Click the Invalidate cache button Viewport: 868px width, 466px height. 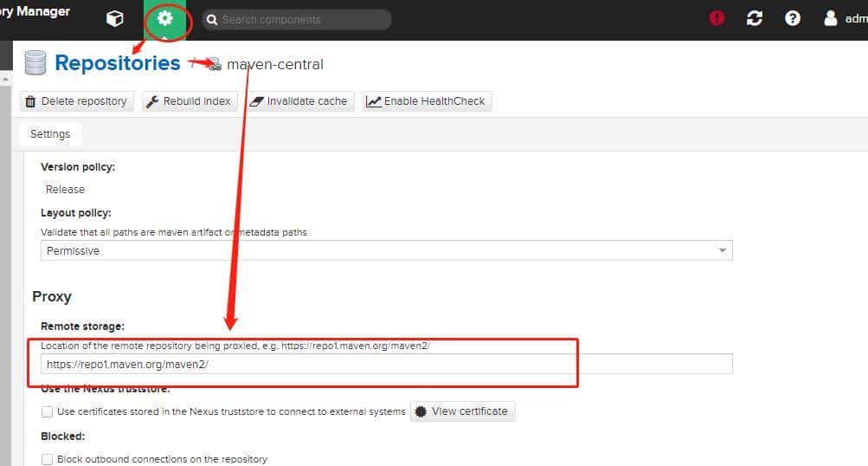click(299, 101)
